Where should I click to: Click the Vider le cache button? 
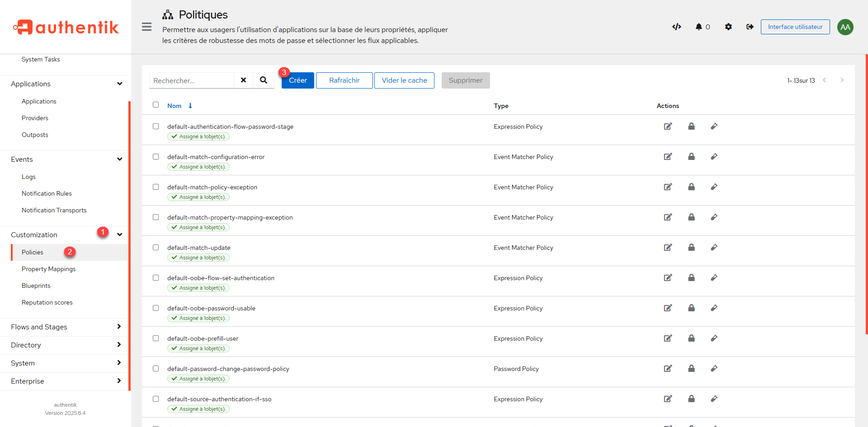[404, 80]
